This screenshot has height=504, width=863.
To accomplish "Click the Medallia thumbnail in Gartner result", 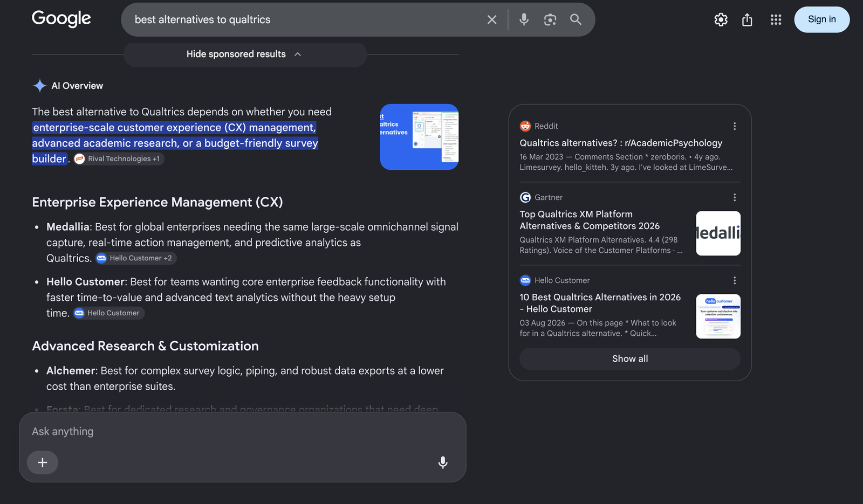I will click(718, 233).
